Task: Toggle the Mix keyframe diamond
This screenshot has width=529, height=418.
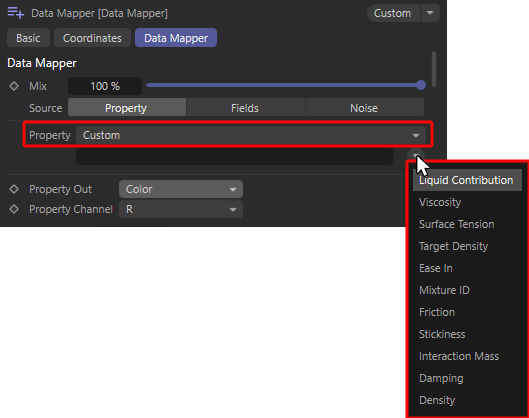Action: [14, 86]
